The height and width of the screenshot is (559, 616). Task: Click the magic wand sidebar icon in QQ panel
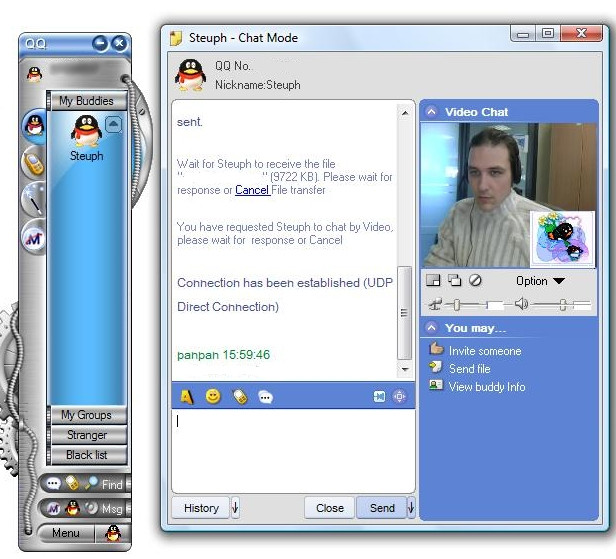[34, 198]
